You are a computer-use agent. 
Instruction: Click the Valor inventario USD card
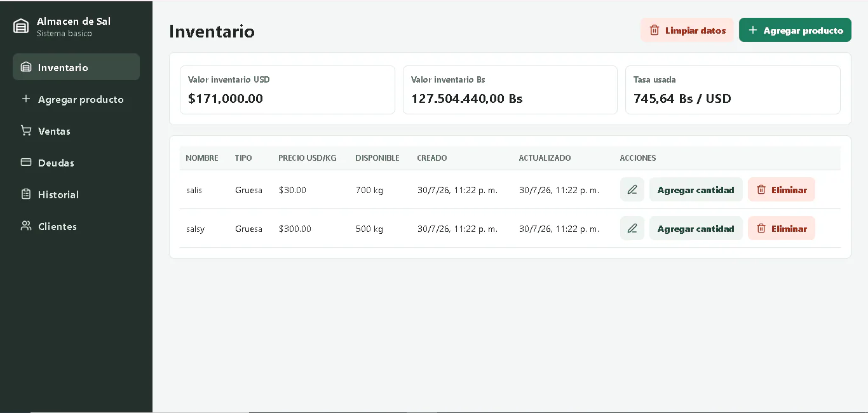287,90
